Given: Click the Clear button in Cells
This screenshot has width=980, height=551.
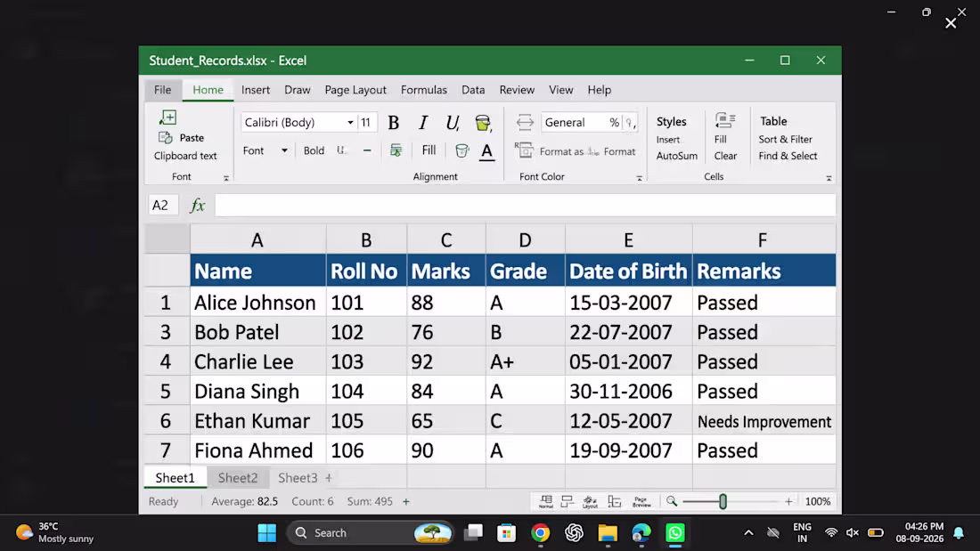Looking at the screenshot, I should [725, 156].
